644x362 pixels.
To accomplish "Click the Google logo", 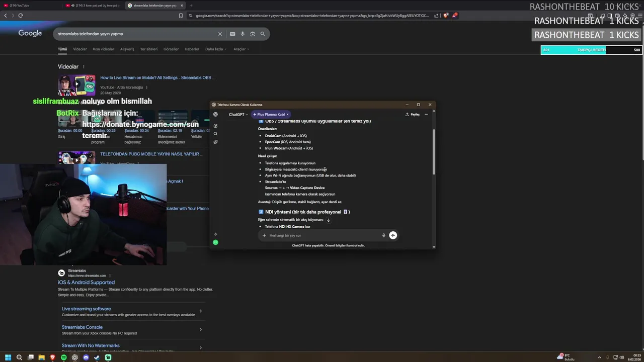I will [30, 33].
